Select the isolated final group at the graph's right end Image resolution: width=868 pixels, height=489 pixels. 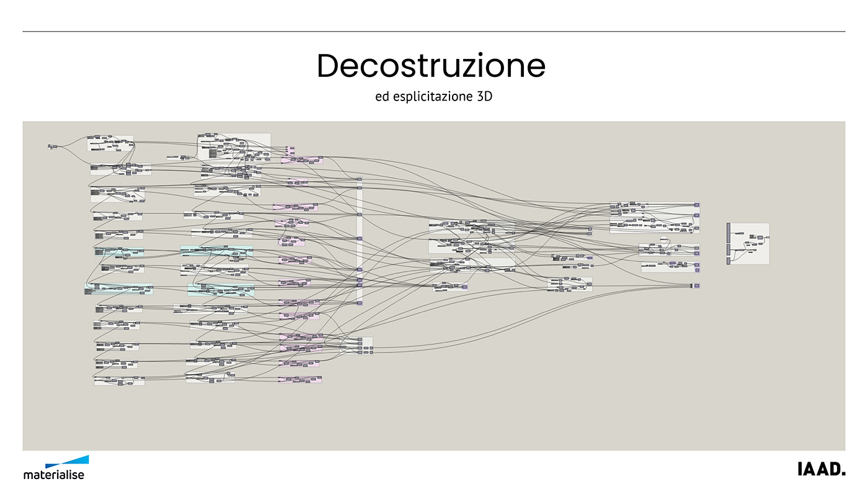(748, 244)
